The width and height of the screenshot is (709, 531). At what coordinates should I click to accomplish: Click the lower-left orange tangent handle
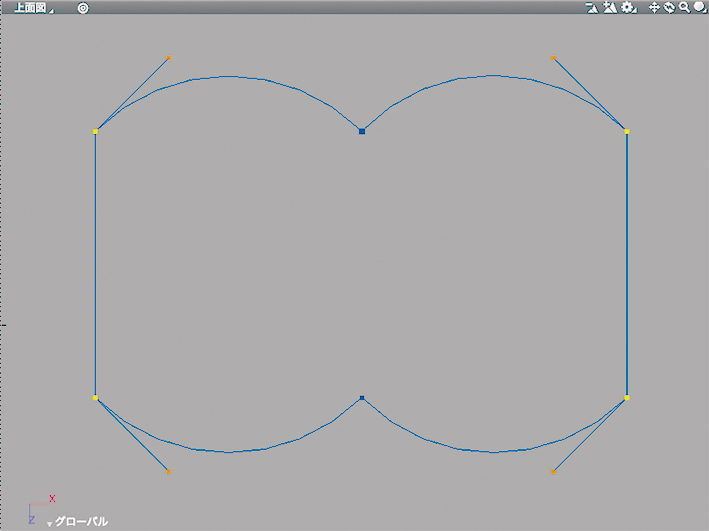click(169, 472)
